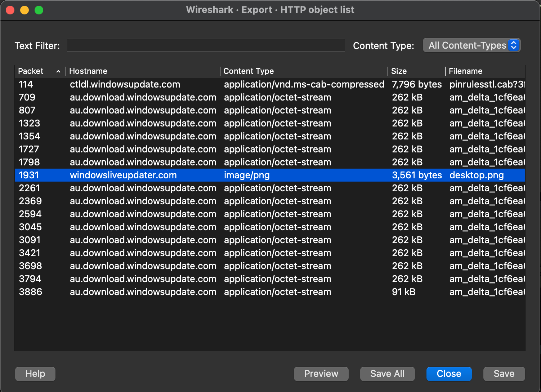
Task: Select the 7,796 bytes size cell
Action: 417,84
